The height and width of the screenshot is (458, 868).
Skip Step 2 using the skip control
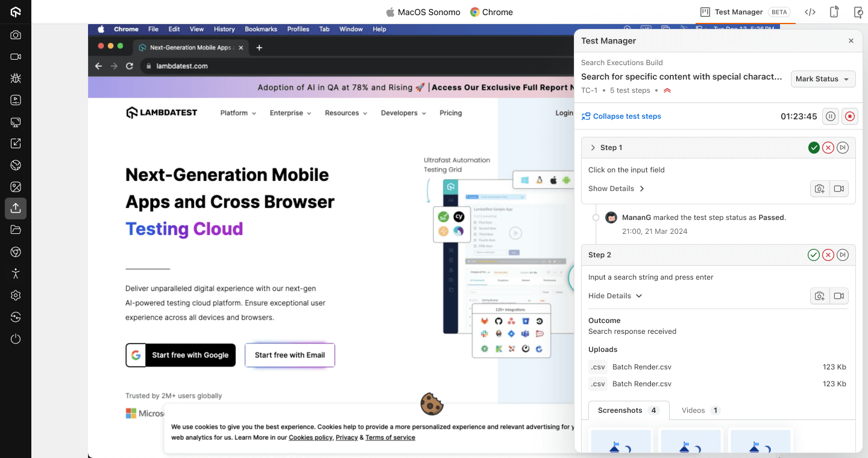tap(843, 254)
